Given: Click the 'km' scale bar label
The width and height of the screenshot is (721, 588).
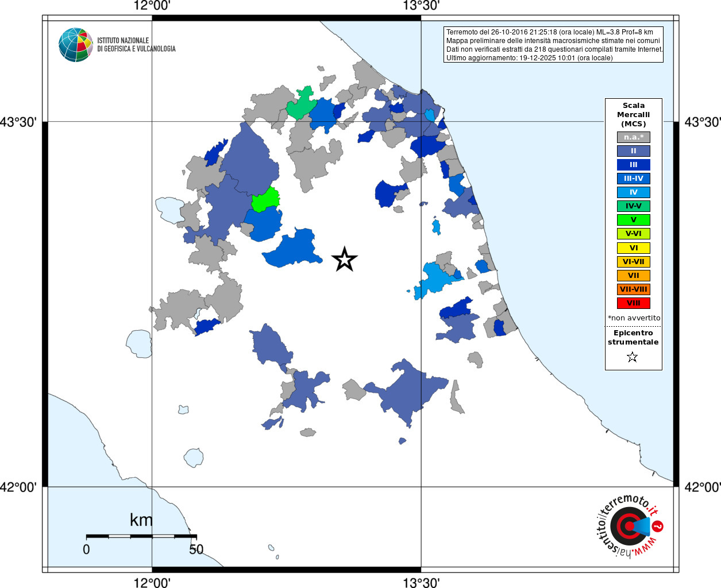Looking at the screenshot, I should click(x=141, y=520).
